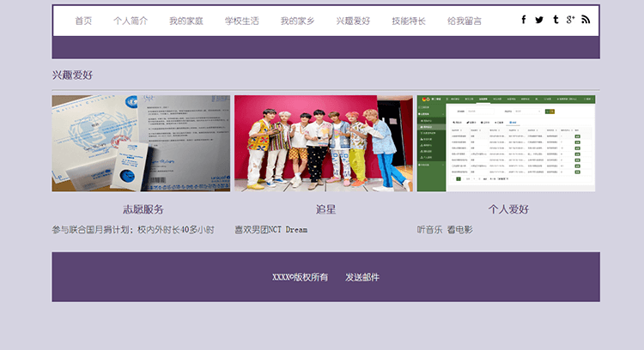Select the 追星 heading

(x=325, y=209)
